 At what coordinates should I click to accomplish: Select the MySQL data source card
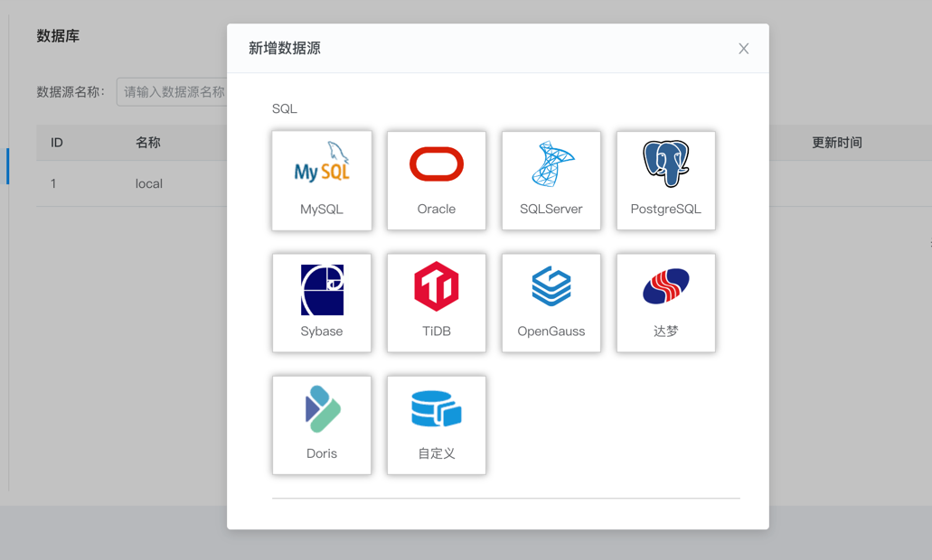322,181
